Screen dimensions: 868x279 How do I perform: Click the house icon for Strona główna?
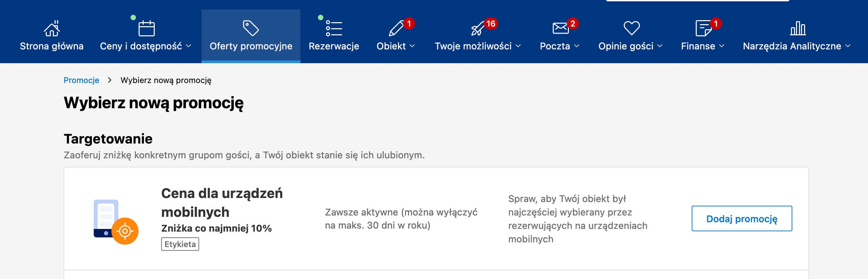click(52, 30)
